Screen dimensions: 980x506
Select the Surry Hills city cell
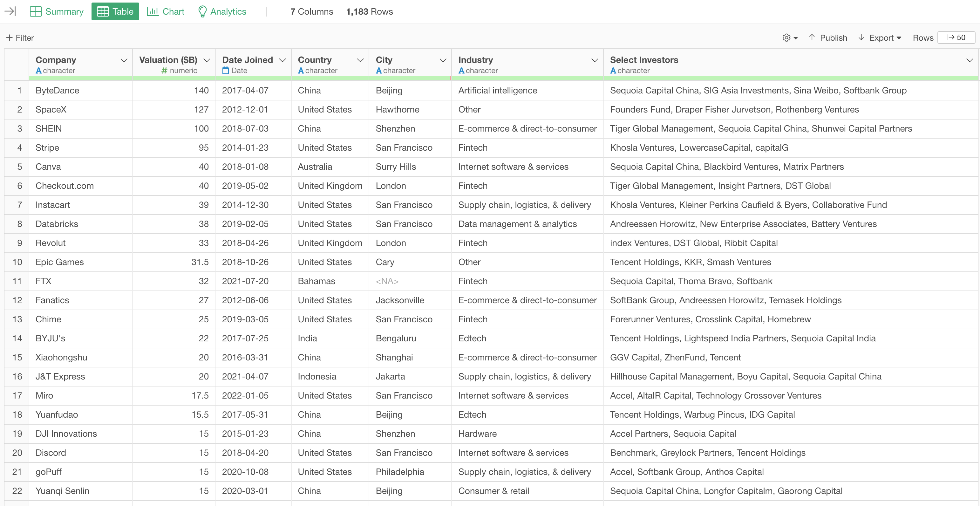pyautogui.click(x=411, y=167)
